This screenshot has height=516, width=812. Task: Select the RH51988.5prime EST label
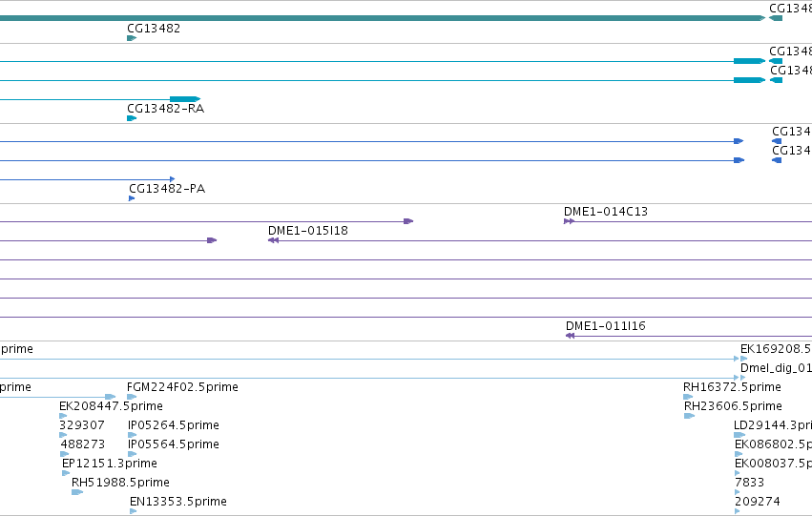120,483
